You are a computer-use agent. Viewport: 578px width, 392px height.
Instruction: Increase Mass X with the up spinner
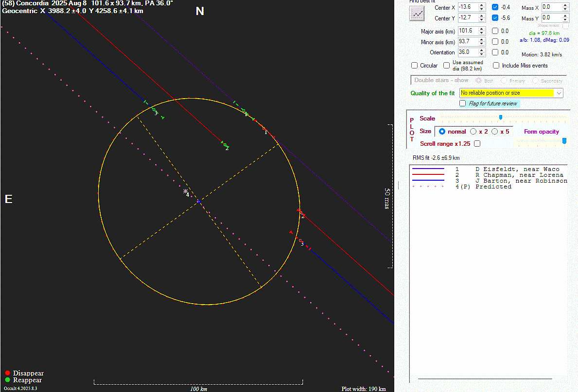565,5
